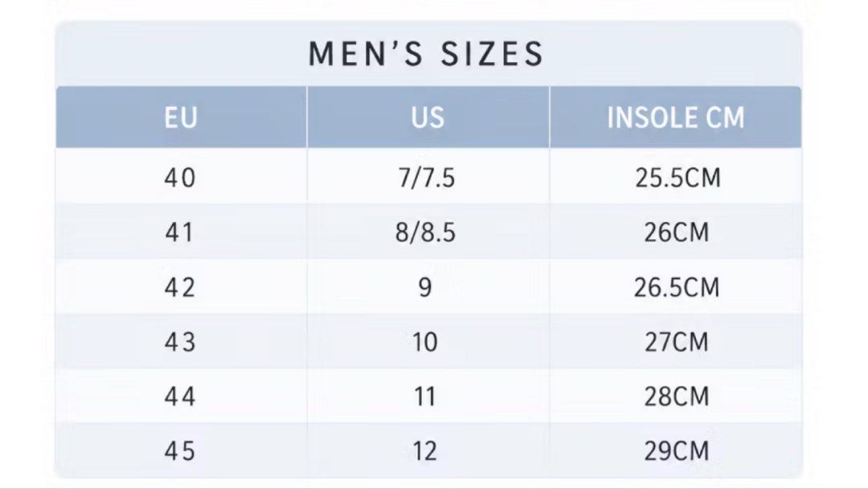
Task: Click EU size 44 cell
Action: coord(181,397)
